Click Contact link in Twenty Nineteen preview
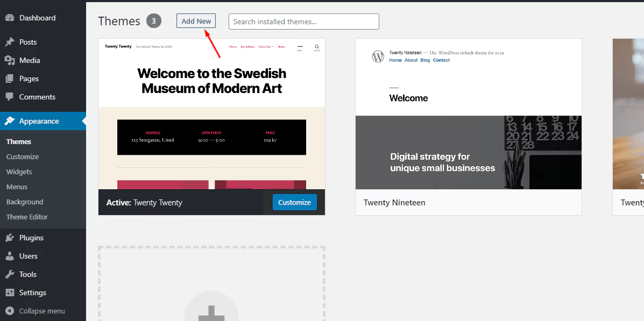This screenshot has height=321, width=644. click(x=441, y=60)
